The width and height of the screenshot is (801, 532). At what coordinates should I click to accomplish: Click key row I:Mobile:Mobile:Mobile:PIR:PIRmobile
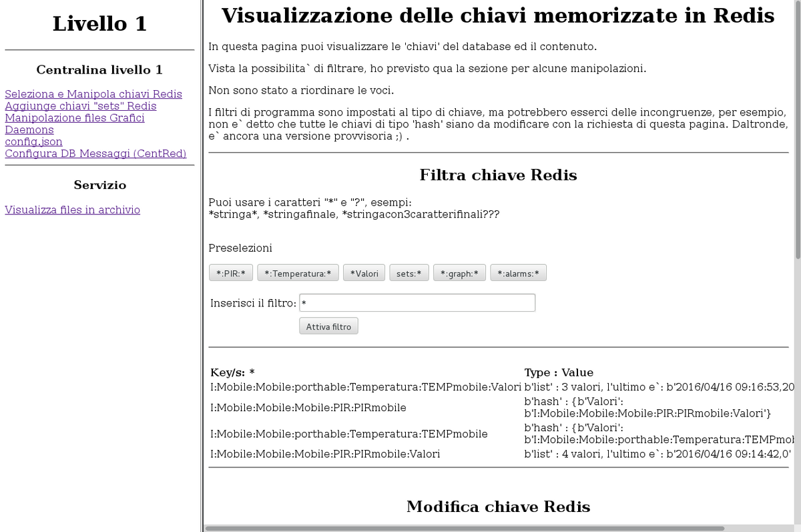[x=308, y=408]
